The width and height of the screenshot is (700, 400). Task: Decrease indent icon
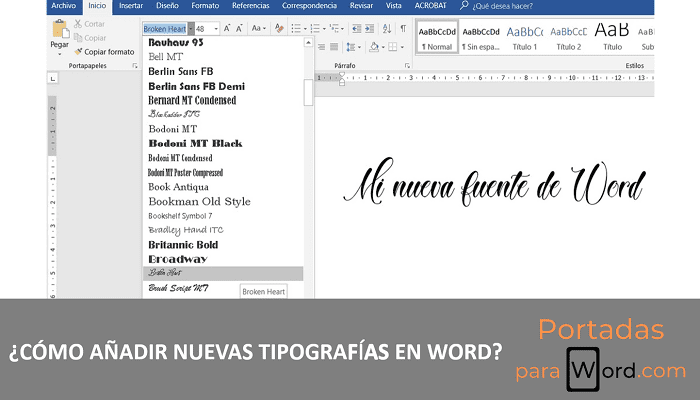[356, 29]
